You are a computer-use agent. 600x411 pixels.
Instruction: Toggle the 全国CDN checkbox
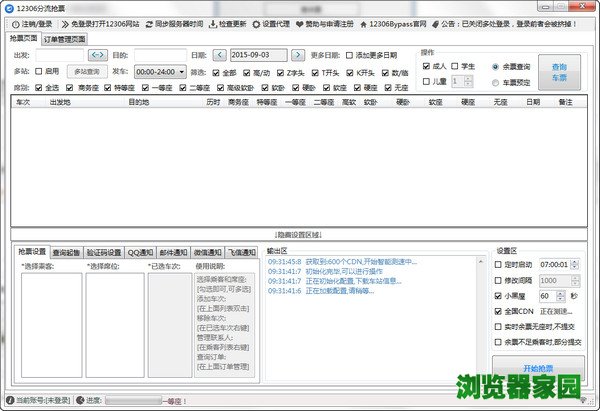[x=500, y=312]
